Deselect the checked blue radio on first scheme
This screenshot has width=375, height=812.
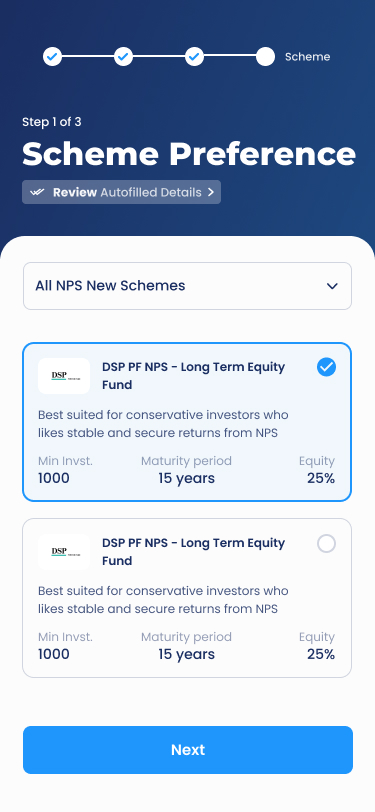click(x=326, y=367)
